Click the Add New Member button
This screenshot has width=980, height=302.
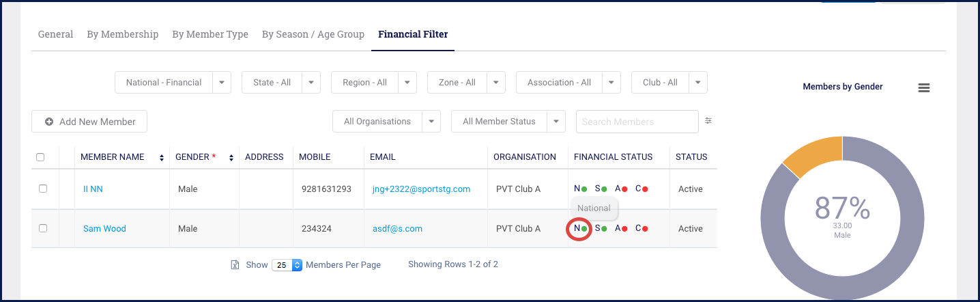[x=89, y=122]
